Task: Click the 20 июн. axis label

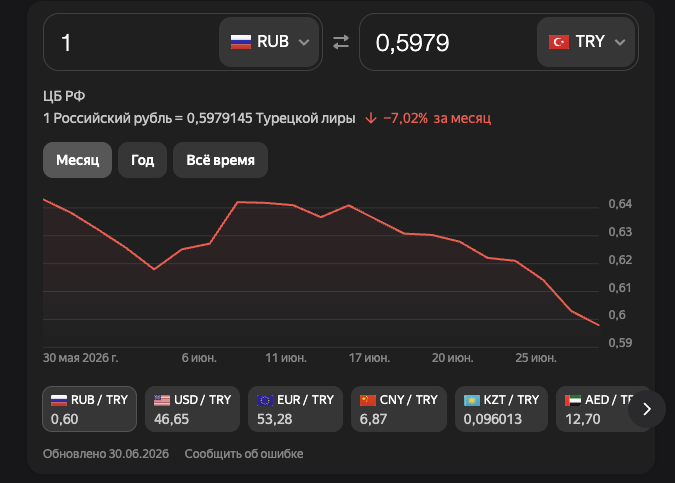Action: point(452,358)
